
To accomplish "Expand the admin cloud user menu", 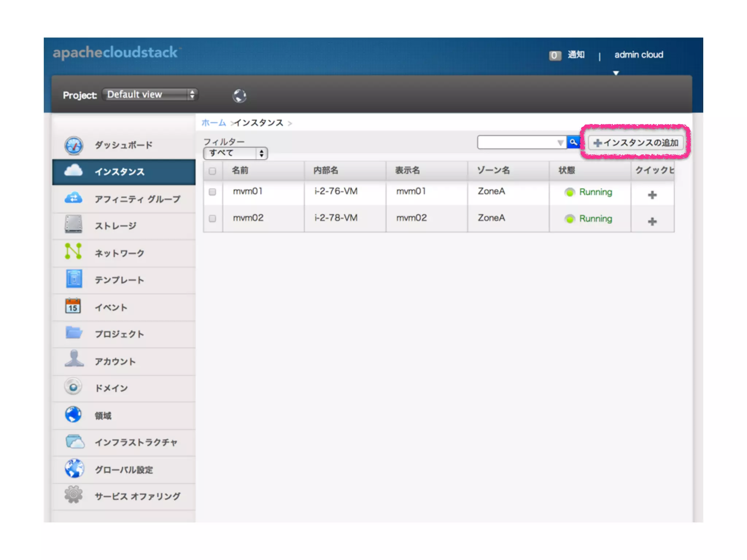I will pyautogui.click(x=638, y=55).
